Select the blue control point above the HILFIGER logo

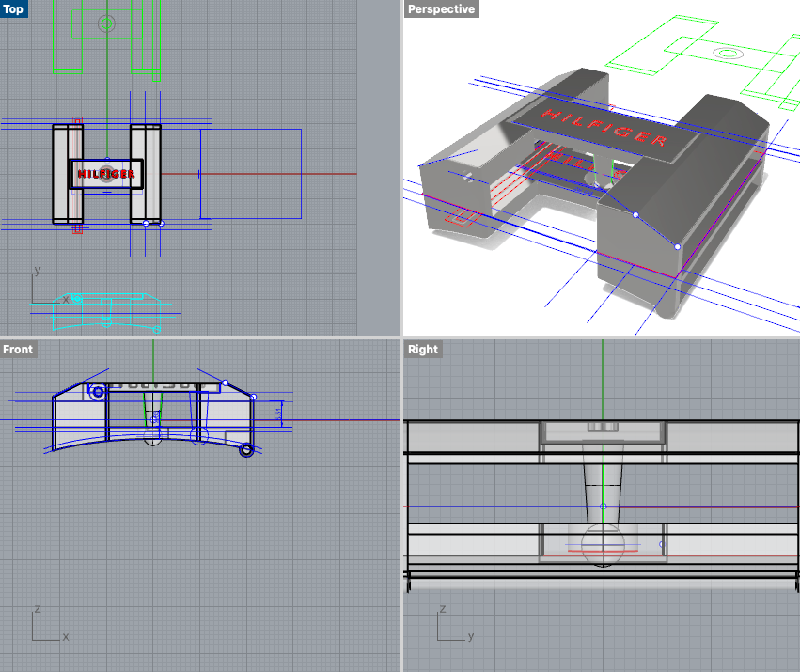tap(107, 159)
